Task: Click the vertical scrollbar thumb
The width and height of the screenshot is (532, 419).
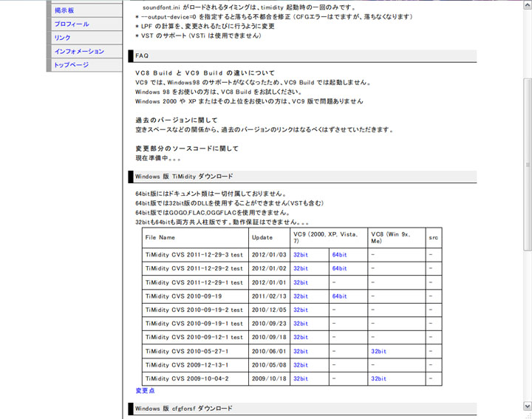Action: 528,165
